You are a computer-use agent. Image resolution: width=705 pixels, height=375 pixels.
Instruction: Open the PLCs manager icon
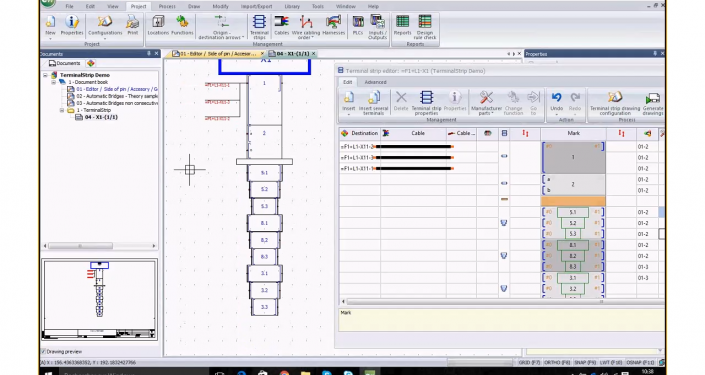[358, 25]
